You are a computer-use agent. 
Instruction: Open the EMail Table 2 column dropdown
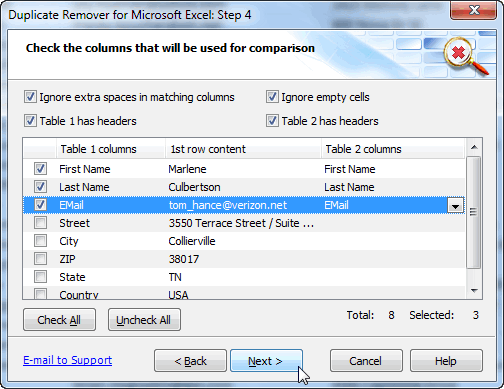[455, 206]
